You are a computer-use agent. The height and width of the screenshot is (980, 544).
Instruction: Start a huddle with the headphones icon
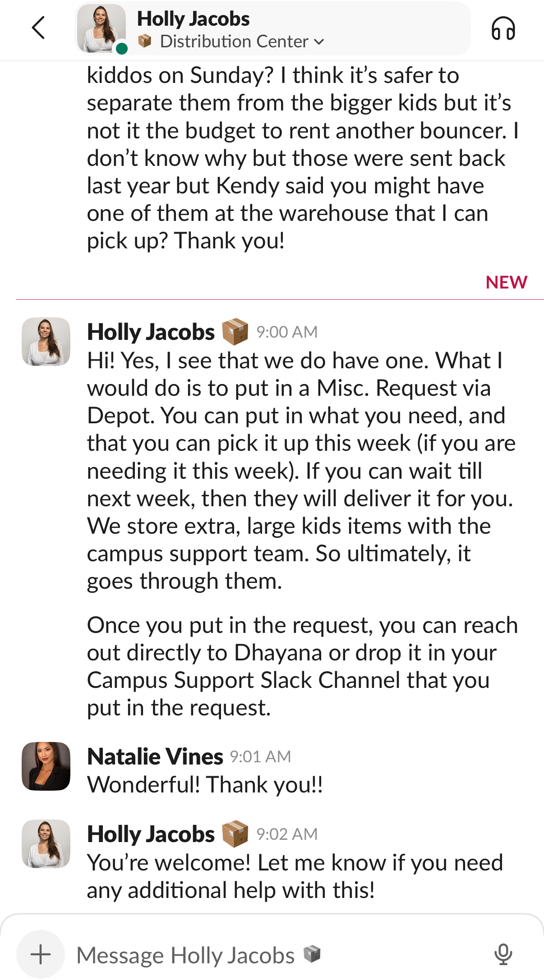tap(503, 29)
